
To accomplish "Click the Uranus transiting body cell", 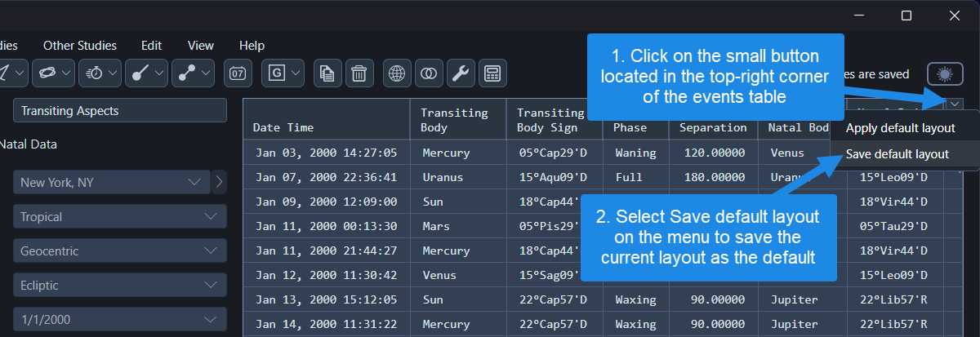I will click(x=458, y=177).
